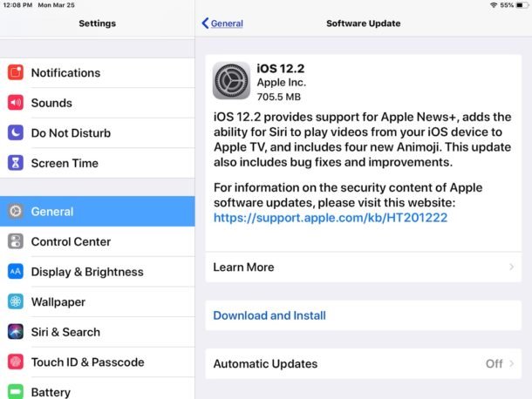Tap the Do Not Disturb moon icon
The width and height of the screenshot is (532, 399).
point(16,133)
